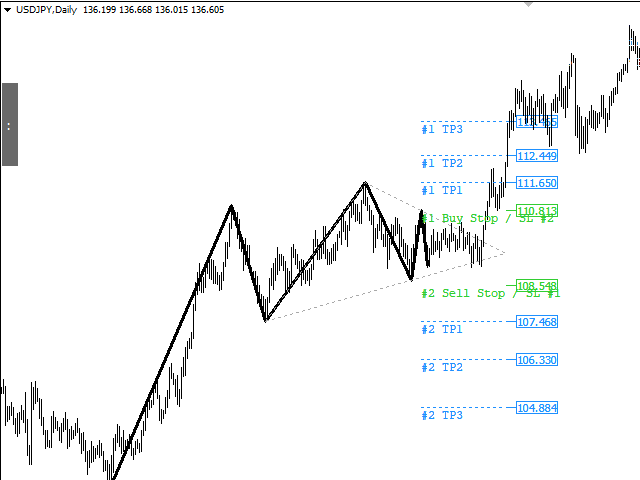Click the gray side panel handle
This screenshot has width=640, height=480.
click(10, 124)
